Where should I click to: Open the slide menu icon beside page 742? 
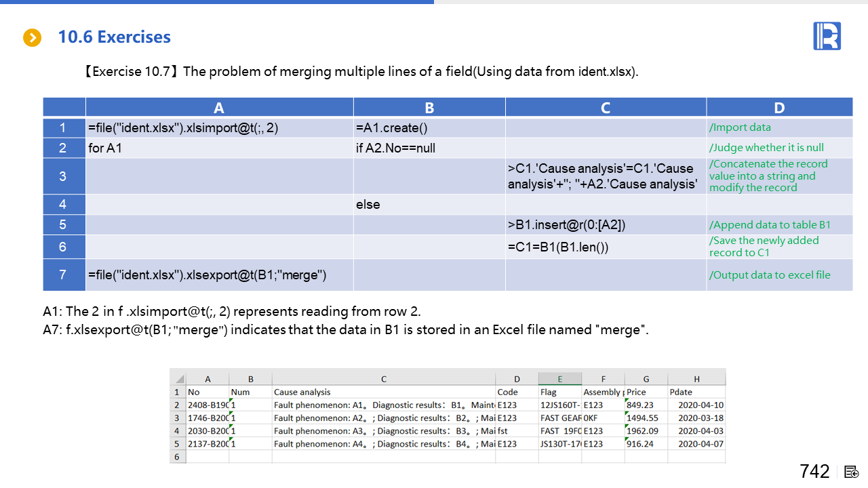pos(852,472)
